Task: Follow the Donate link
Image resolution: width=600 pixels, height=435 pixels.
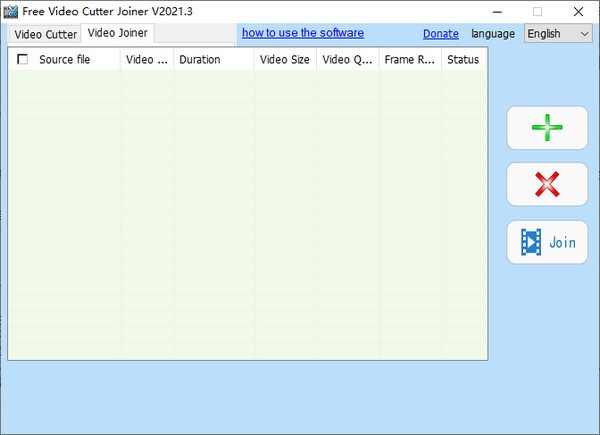Action: (x=440, y=34)
